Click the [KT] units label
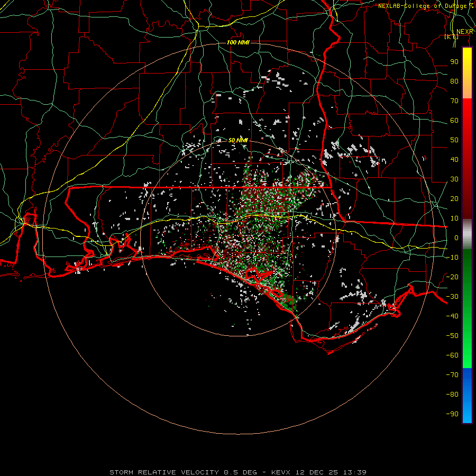This screenshot has width=476, height=476. pos(452,36)
